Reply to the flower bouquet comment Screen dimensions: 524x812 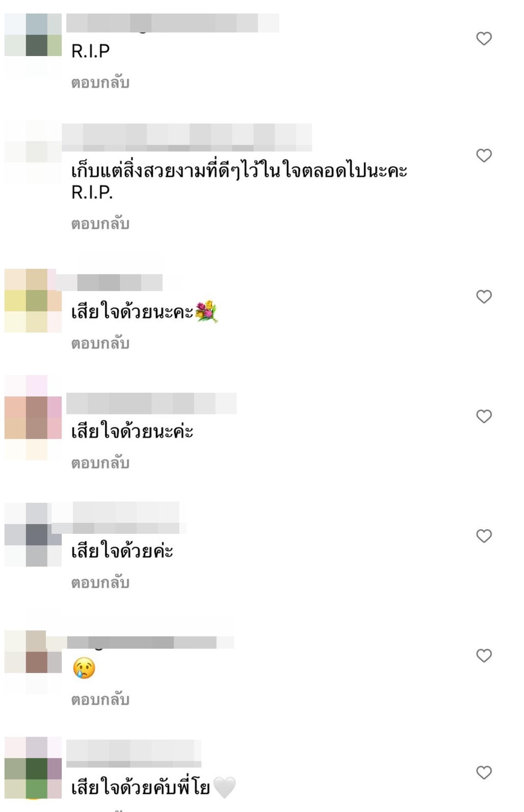pos(100,343)
